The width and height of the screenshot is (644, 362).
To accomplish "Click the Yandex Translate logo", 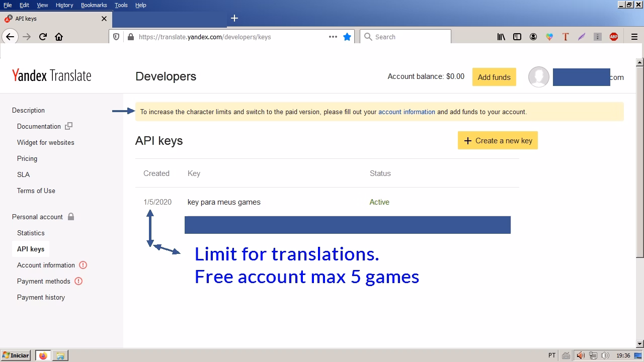I will coord(51,76).
